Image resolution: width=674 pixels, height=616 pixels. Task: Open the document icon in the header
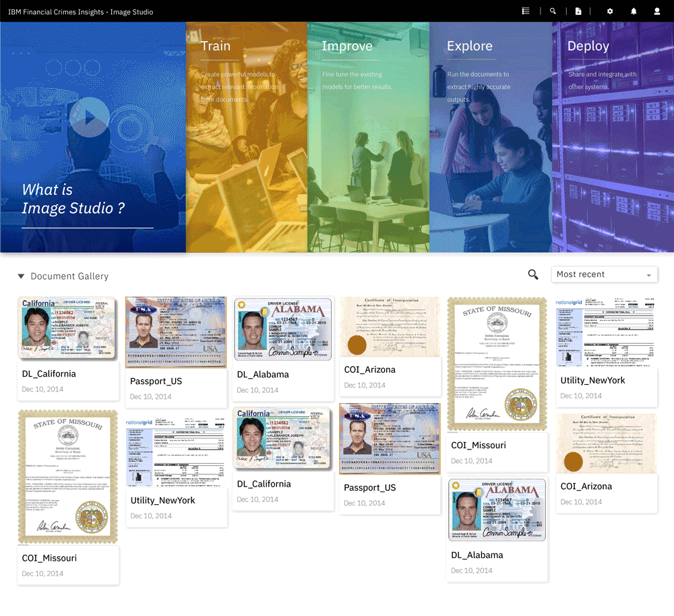[x=578, y=11]
